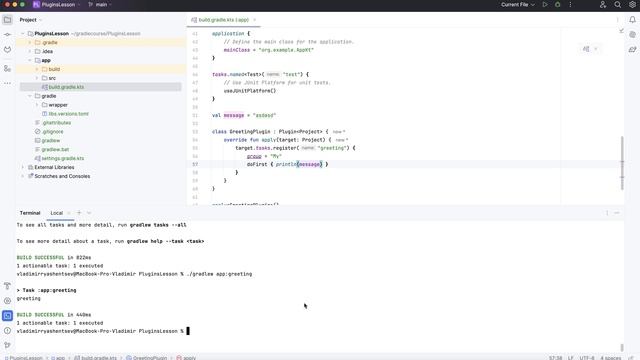The height and width of the screenshot is (360, 640).
Task: Expand the wrapper folder
Action: 37,105
